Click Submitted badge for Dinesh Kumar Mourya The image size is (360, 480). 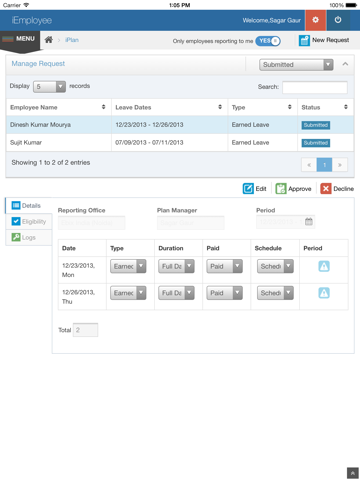tap(316, 125)
